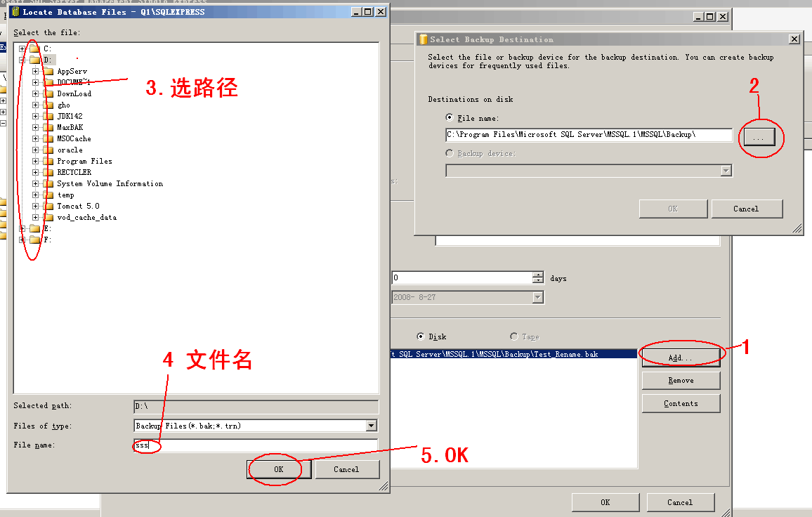Screen dimensions: 812x517
Task: Maximize the Locate Database Files dialog
Action: pos(367,12)
